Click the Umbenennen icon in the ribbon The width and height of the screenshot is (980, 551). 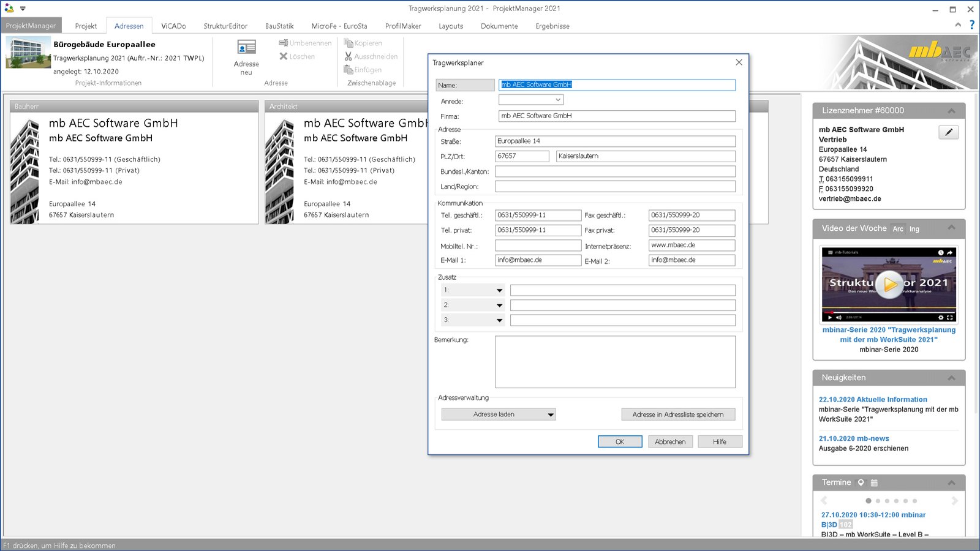pos(283,43)
